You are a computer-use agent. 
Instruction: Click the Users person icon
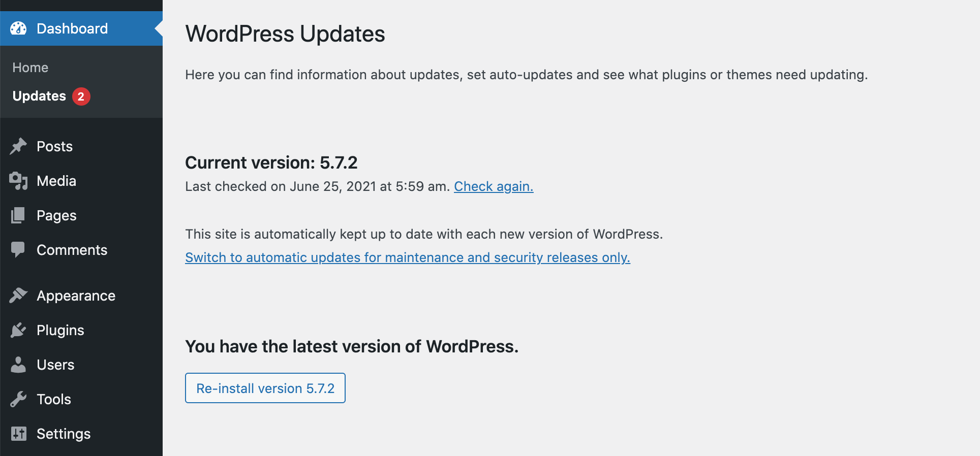18,365
